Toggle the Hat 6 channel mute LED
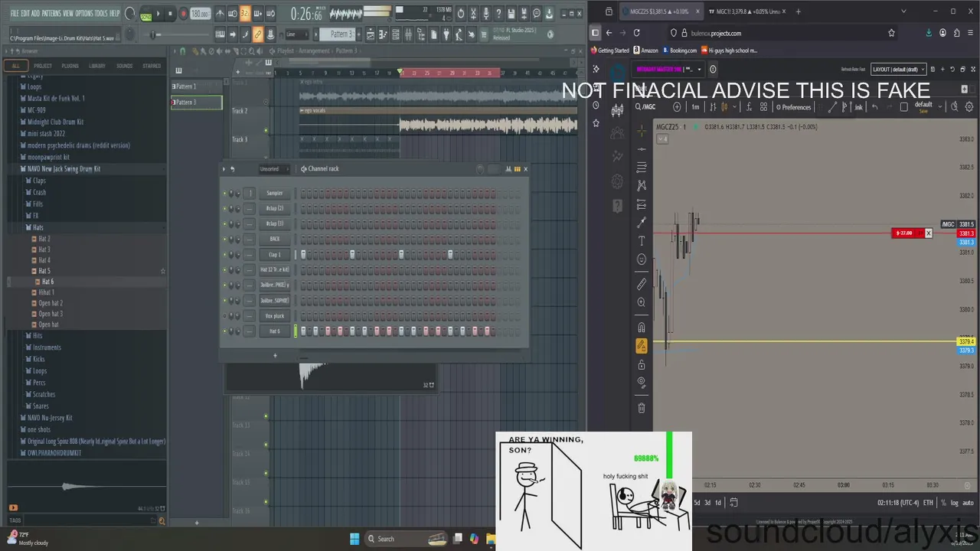Screen dimensions: 980x551 coord(224,331)
